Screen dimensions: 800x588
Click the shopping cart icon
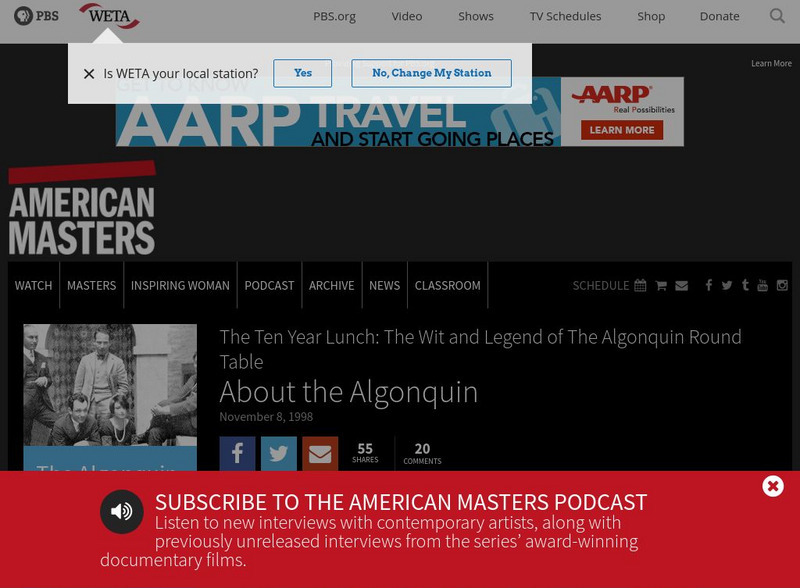tap(661, 285)
